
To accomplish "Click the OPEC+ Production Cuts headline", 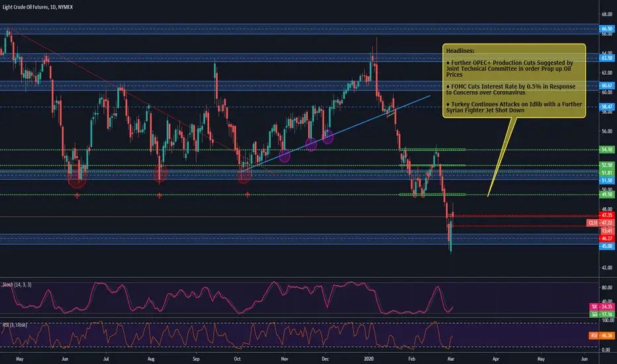I will 509,68.
